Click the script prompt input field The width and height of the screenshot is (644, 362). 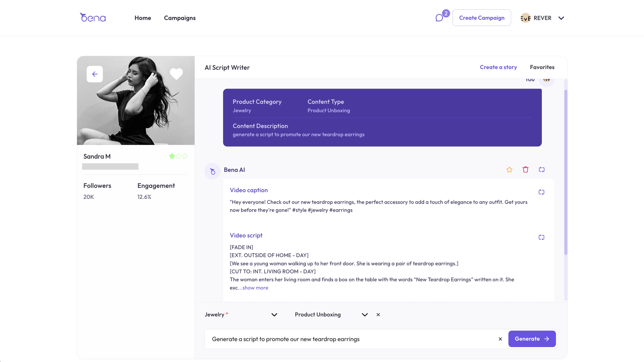tap(352, 339)
